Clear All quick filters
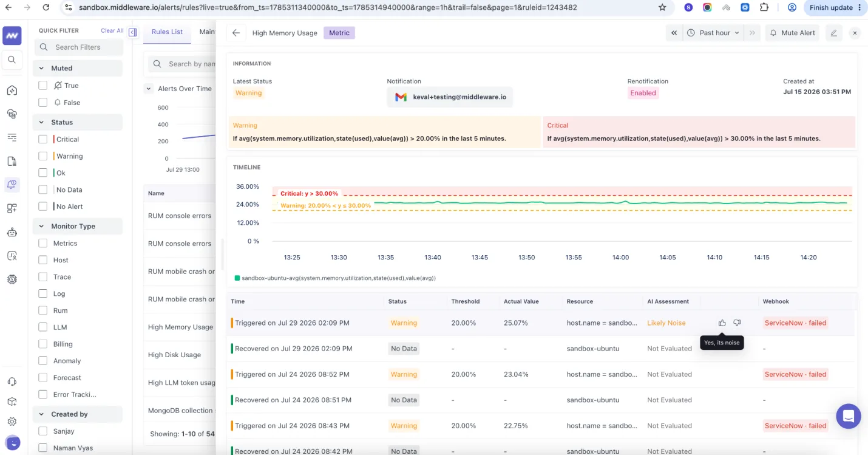868x455 pixels. pos(112,30)
